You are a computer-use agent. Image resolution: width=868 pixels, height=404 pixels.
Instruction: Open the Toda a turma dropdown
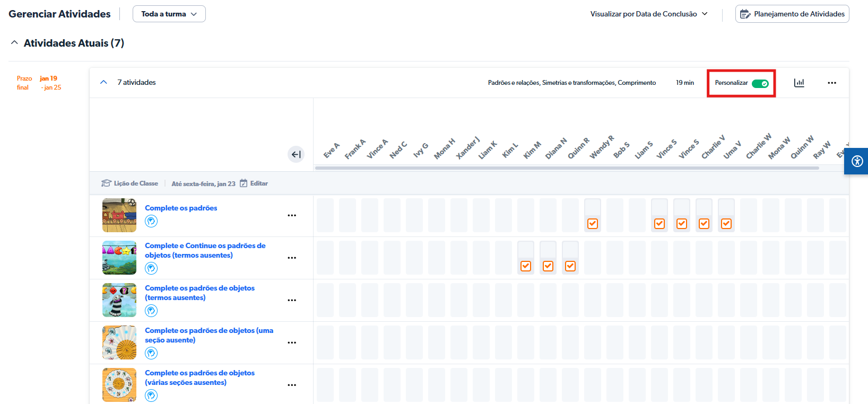coord(169,14)
